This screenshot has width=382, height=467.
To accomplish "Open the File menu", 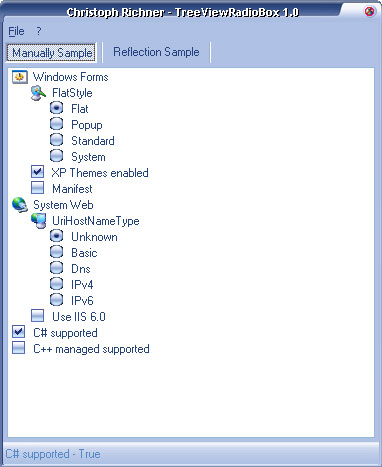I will pyautogui.click(x=16, y=31).
